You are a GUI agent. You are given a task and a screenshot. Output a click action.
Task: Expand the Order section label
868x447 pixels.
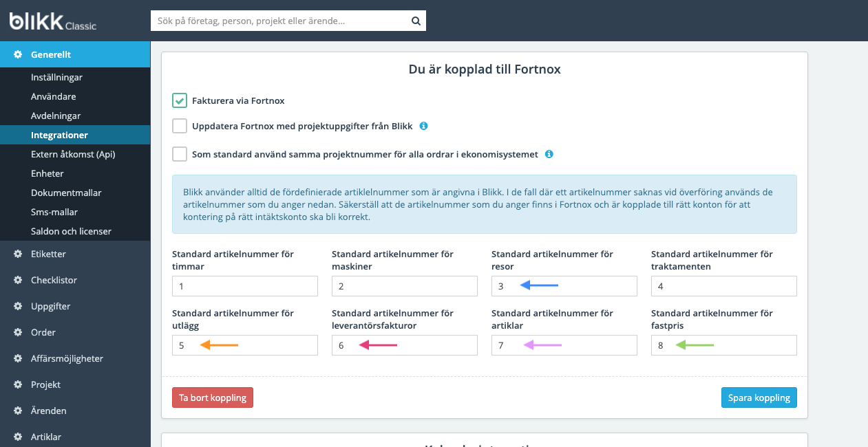[43, 332]
